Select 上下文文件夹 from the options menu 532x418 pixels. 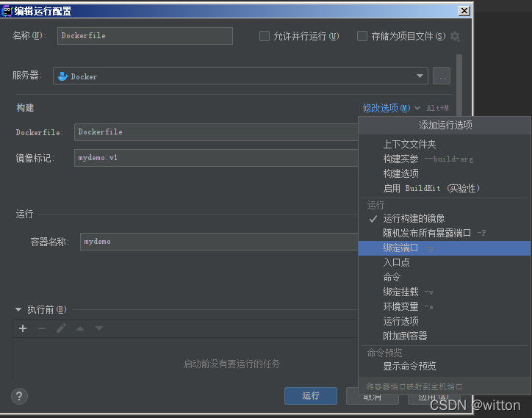pyautogui.click(x=445, y=145)
